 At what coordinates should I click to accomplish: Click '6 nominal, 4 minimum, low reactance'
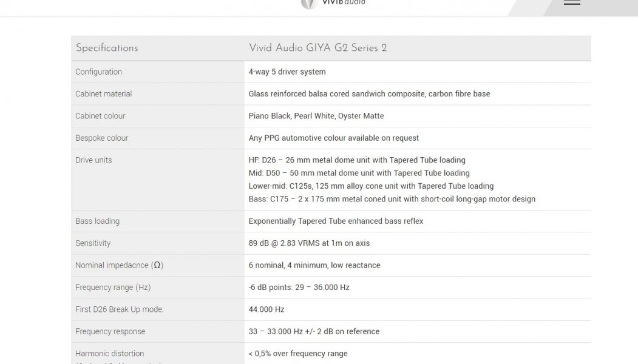point(314,265)
